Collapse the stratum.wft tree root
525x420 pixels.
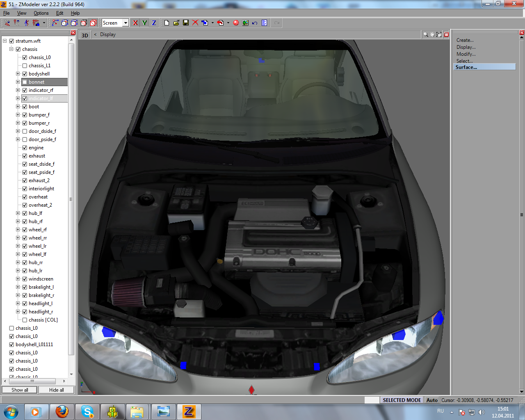click(5, 41)
